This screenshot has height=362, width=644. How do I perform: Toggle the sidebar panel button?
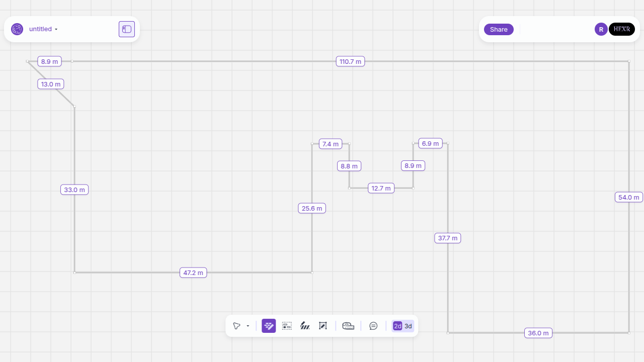[127, 29]
